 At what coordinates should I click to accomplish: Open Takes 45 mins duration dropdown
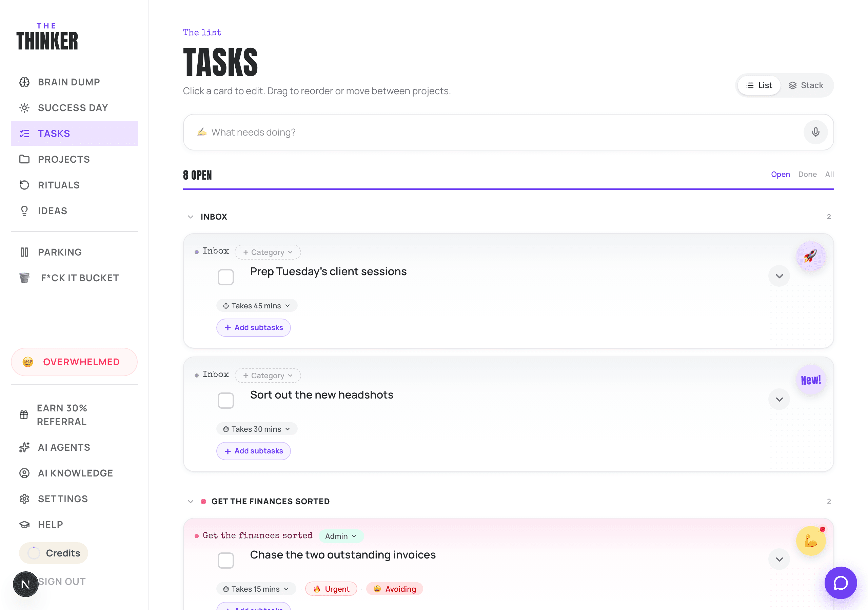[257, 305]
